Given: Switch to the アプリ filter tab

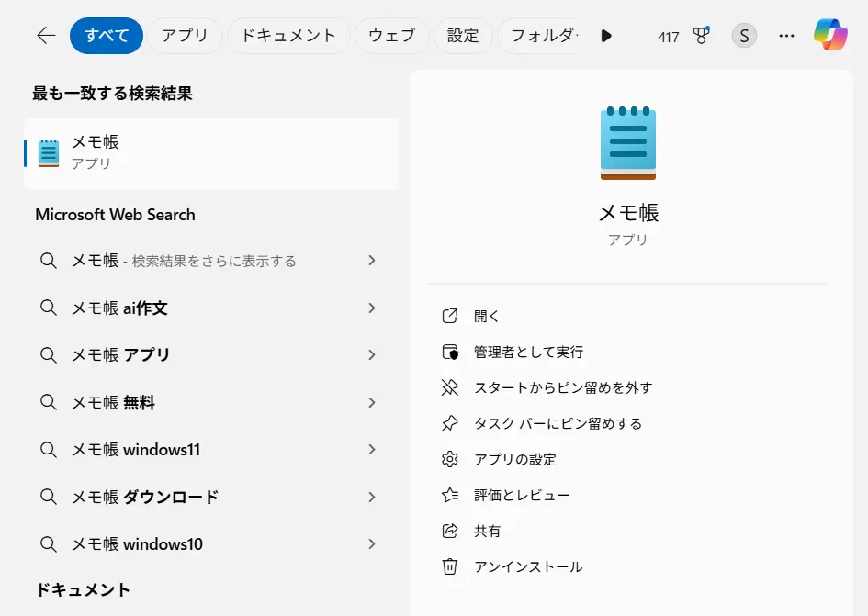Looking at the screenshot, I should point(185,36).
